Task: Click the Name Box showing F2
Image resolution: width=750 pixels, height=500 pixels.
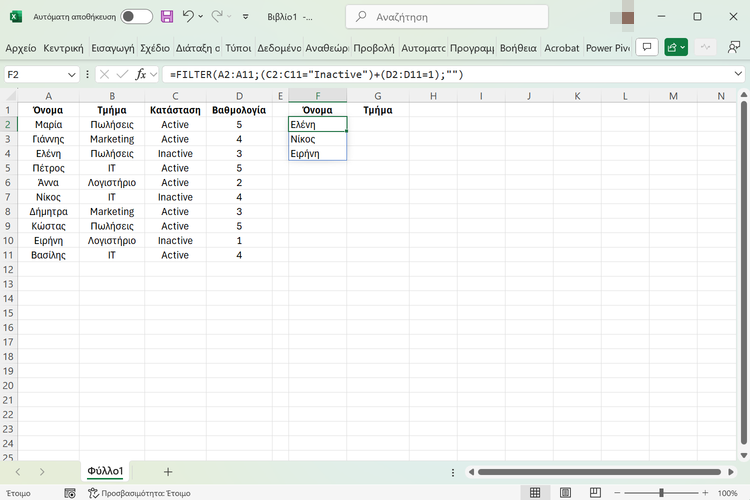Action: pyautogui.click(x=35, y=75)
